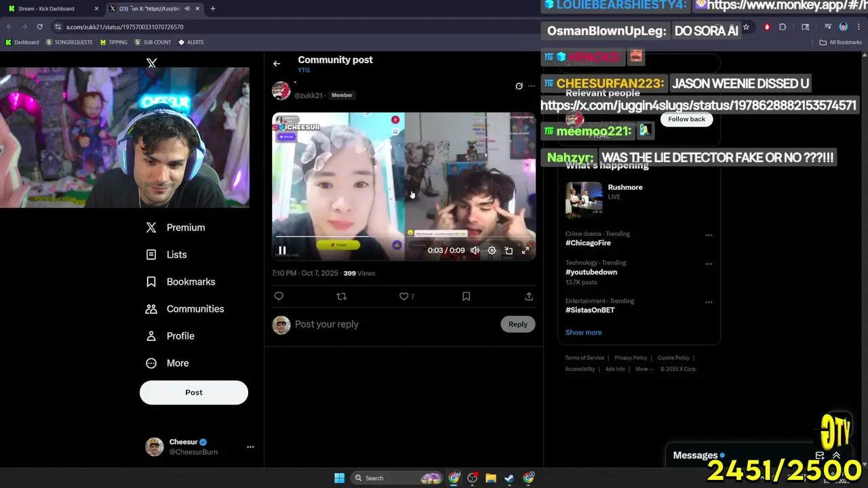Click the post author's avatar
Image resolution: width=868 pixels, height=488 pixels.
pyautogui.click(x=281, y=91)
